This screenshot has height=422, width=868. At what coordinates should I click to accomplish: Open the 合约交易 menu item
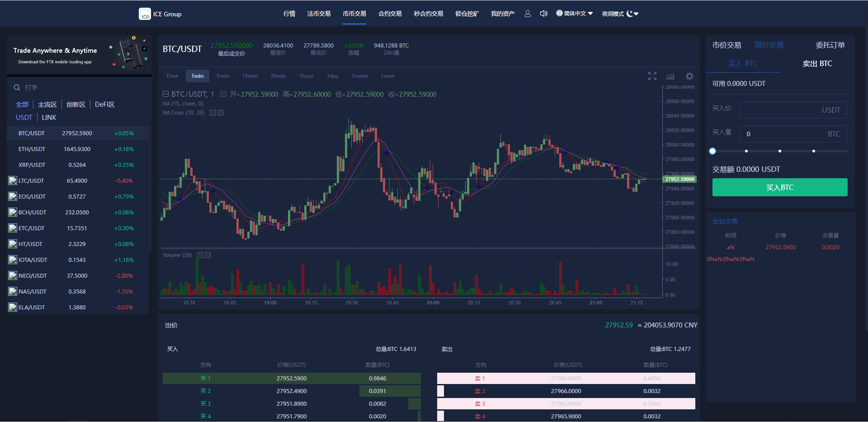390,14
